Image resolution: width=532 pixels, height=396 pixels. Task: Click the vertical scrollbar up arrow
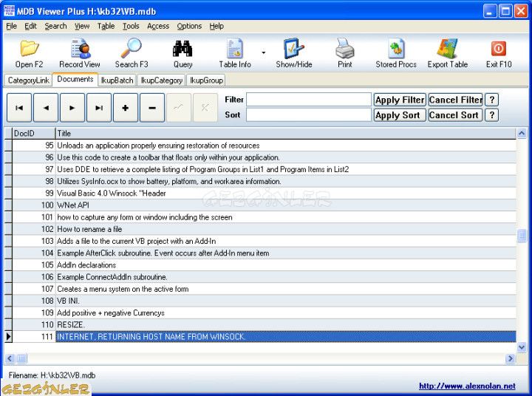point(522,134)
